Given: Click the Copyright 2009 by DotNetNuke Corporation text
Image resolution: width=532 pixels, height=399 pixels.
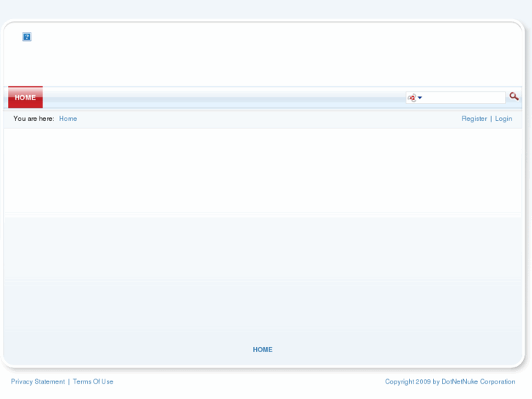Looking at the screenshot, I should coord(450,381).
